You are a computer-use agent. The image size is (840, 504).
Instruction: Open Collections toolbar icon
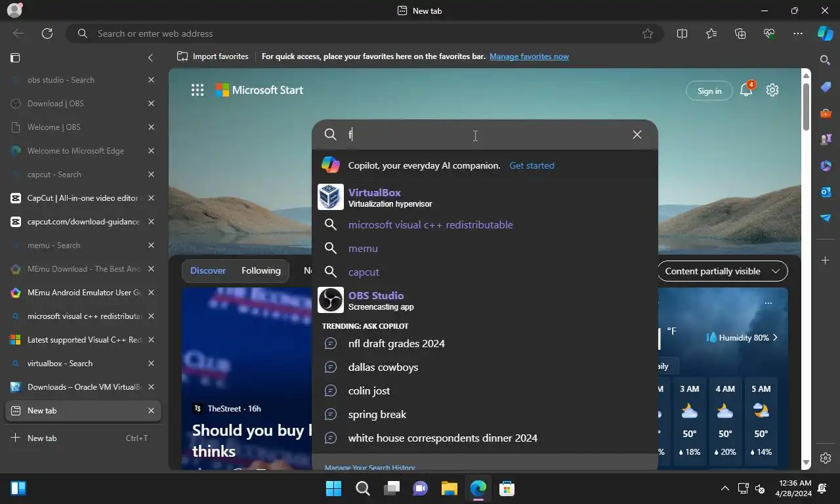740,33
